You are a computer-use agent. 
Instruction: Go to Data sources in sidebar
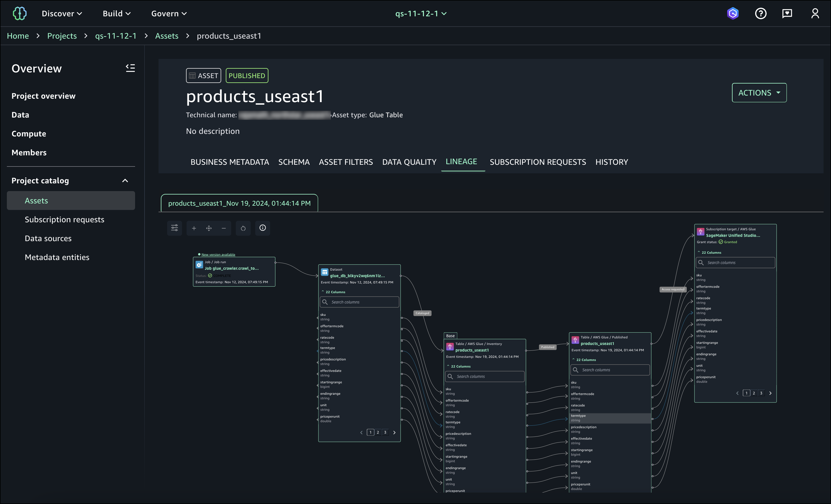pyautogui.click(x=48, y=238)
